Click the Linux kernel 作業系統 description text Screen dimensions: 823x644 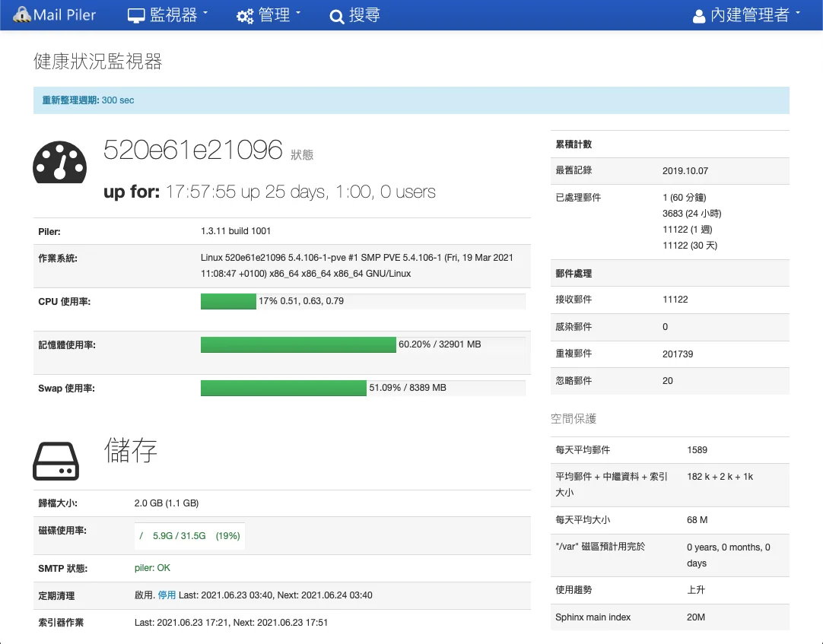357,265
